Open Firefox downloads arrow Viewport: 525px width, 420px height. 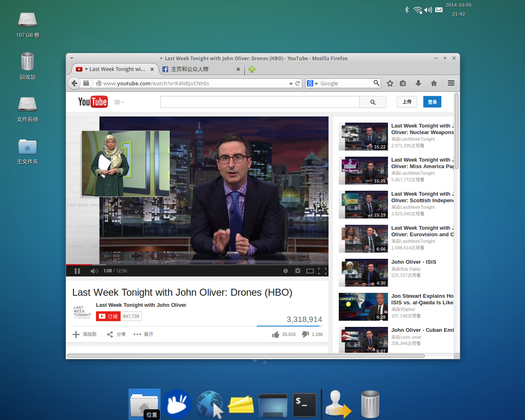click(418, 83)
